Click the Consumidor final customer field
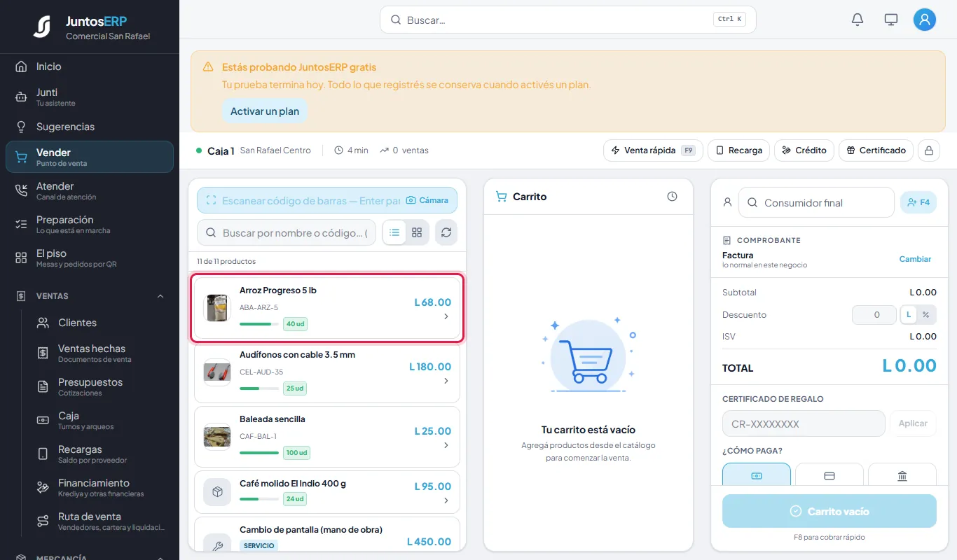This screenshot has width=957, height=560. click(816, 202)
